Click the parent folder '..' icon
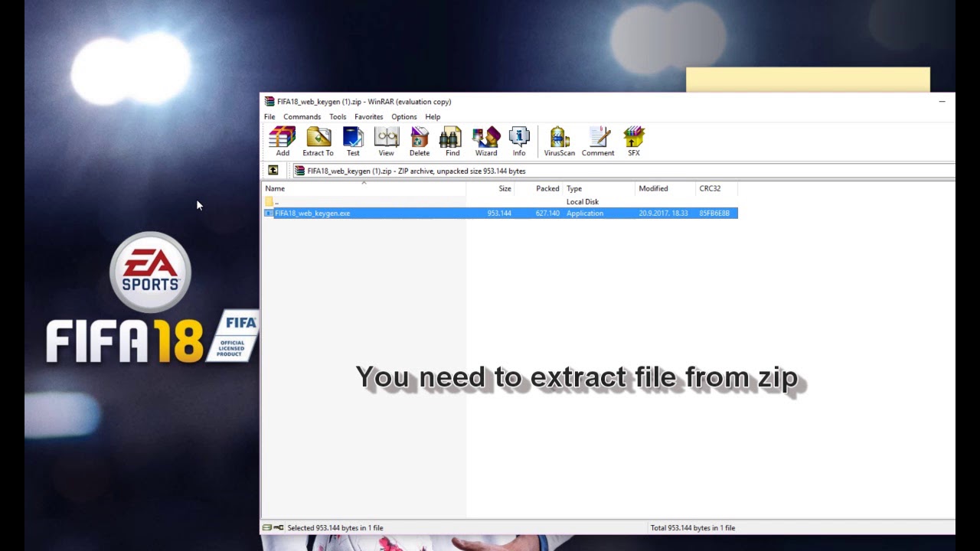 pos(269,202)
